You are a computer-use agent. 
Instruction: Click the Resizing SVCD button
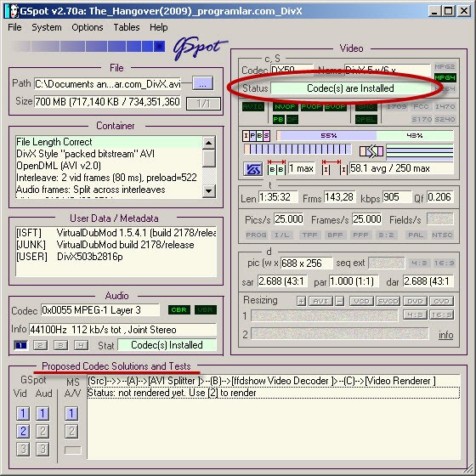click(388, 301)
